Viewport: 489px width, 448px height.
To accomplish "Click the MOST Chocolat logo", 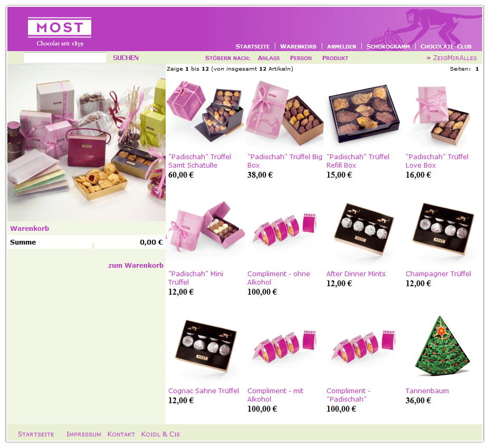I will point(60,32).
